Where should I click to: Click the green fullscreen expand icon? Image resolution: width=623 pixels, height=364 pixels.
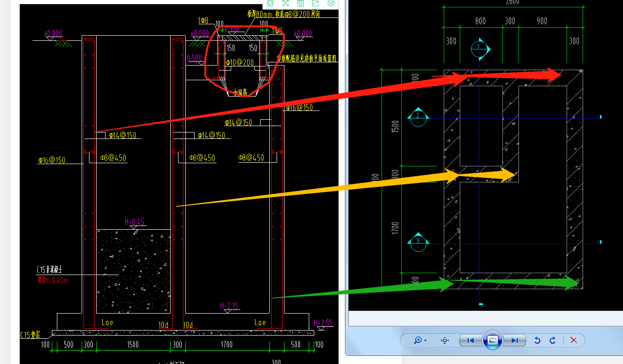(x=285, y=3)
